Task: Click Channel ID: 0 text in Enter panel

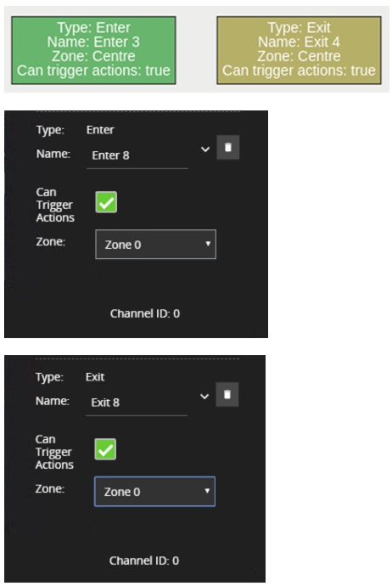Action: pos(145,313)
